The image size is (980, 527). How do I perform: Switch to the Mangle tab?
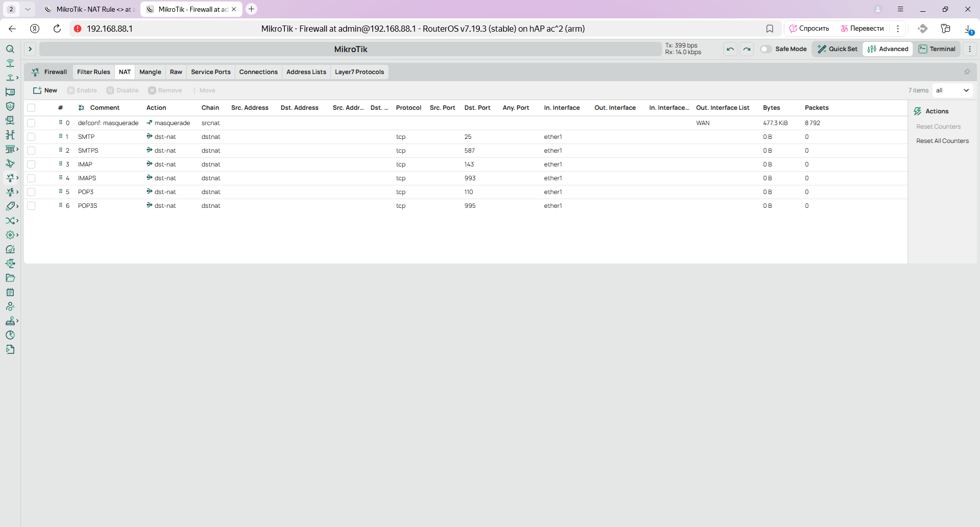coord(150,72)
